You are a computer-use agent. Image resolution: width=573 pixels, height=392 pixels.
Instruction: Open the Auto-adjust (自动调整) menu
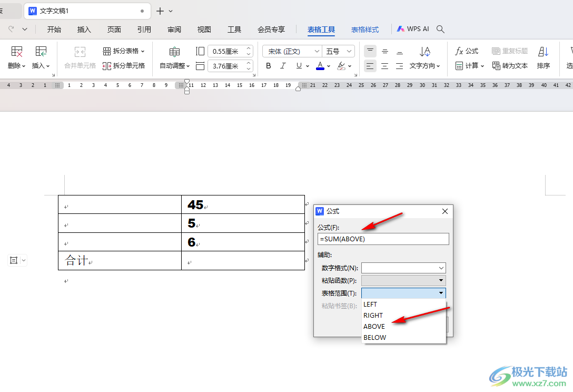pos(175,58)
